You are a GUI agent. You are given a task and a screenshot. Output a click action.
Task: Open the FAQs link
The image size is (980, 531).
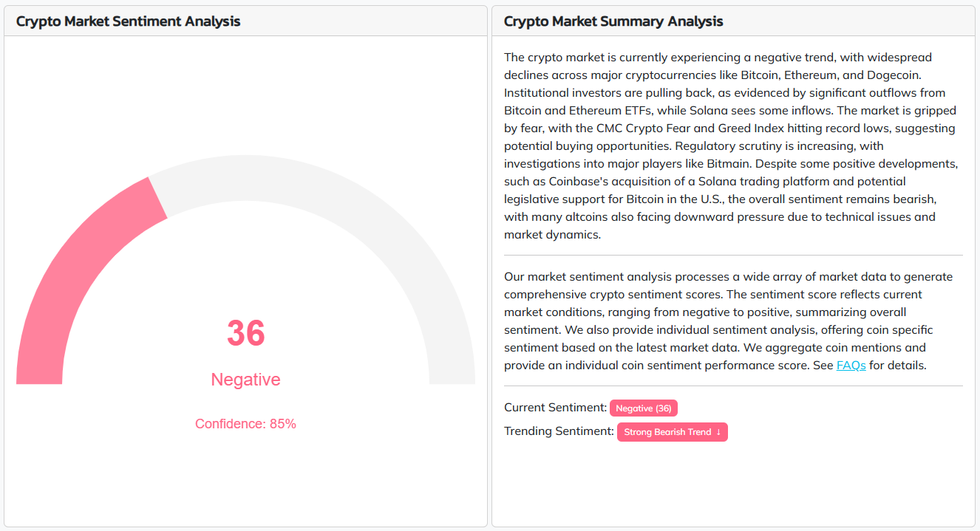point(851,366)
